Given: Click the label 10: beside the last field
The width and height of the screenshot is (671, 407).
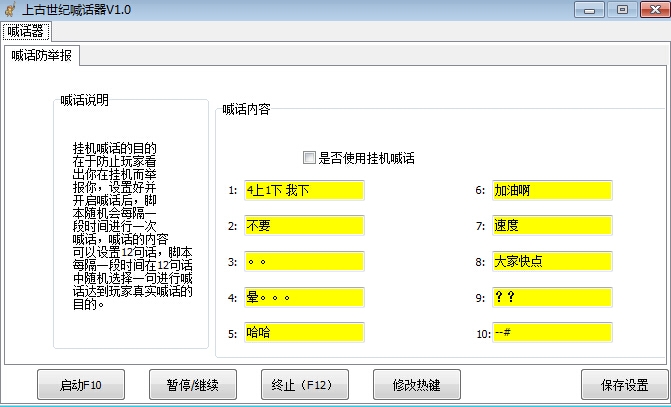Looking at the screenshot, I should 484,334.
